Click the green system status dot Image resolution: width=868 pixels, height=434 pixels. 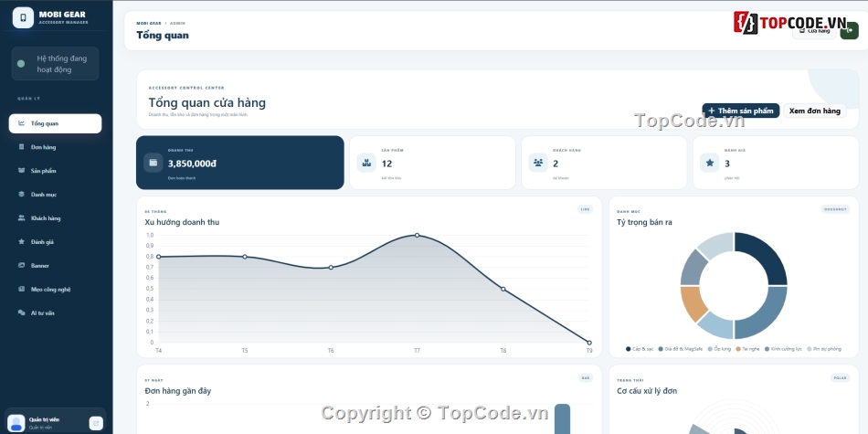pos(21,64)
